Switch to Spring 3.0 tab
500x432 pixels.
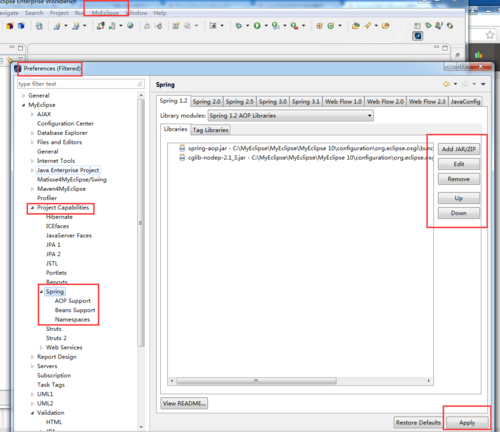point(273,101)
